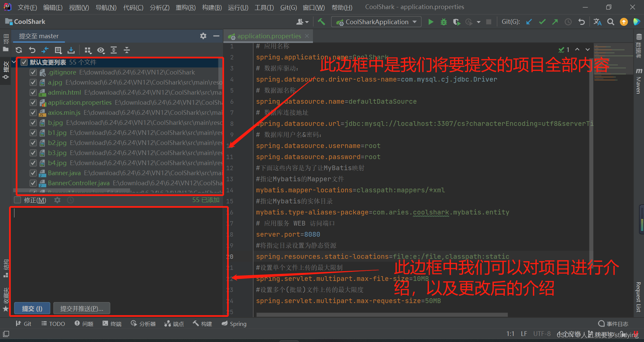644x342 pixels.
Task: Click the group by icon
Action: point(88,50)
